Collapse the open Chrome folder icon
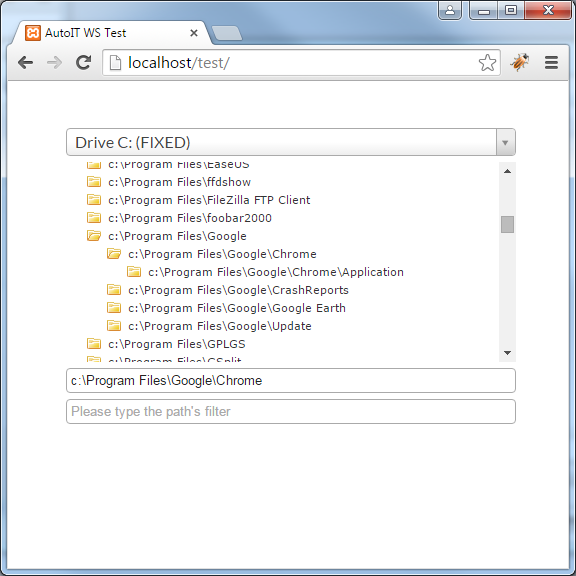This screenshot has height=576, width=576. tap(114, 253)
